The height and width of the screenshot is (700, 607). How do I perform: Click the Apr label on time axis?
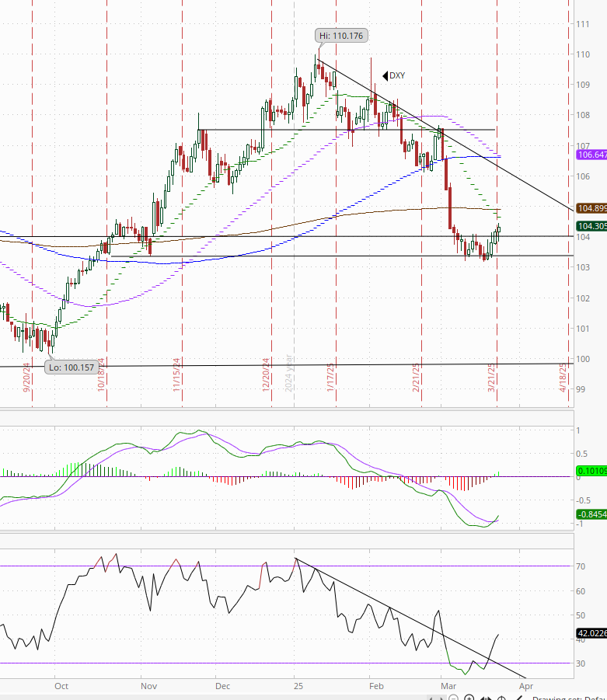[x=526, y=686]
